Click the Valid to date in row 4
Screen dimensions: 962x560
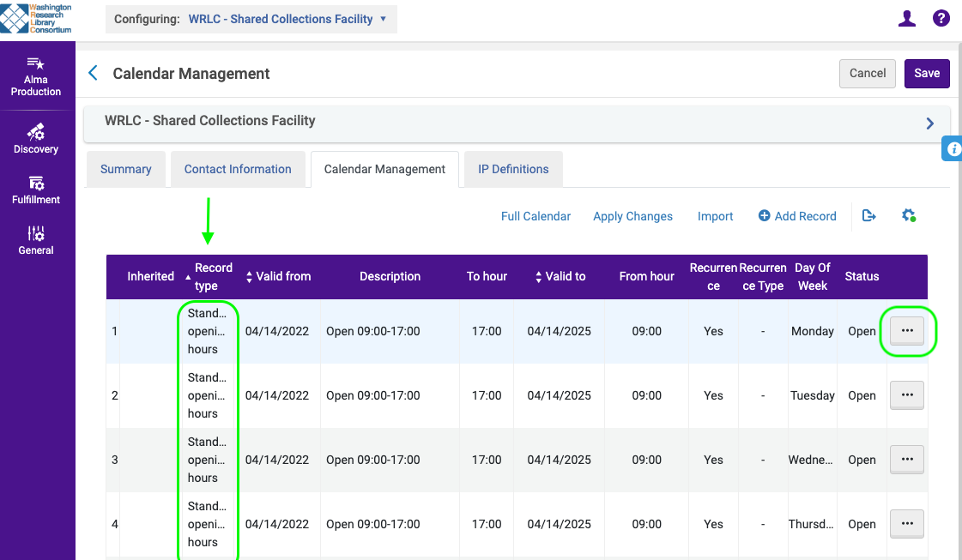(559, 525)
